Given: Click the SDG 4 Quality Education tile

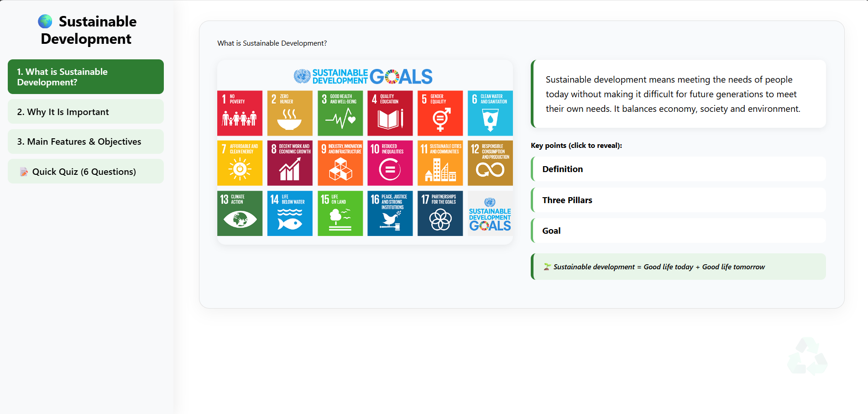Looking at the screenshot, I should coord(390,113).
